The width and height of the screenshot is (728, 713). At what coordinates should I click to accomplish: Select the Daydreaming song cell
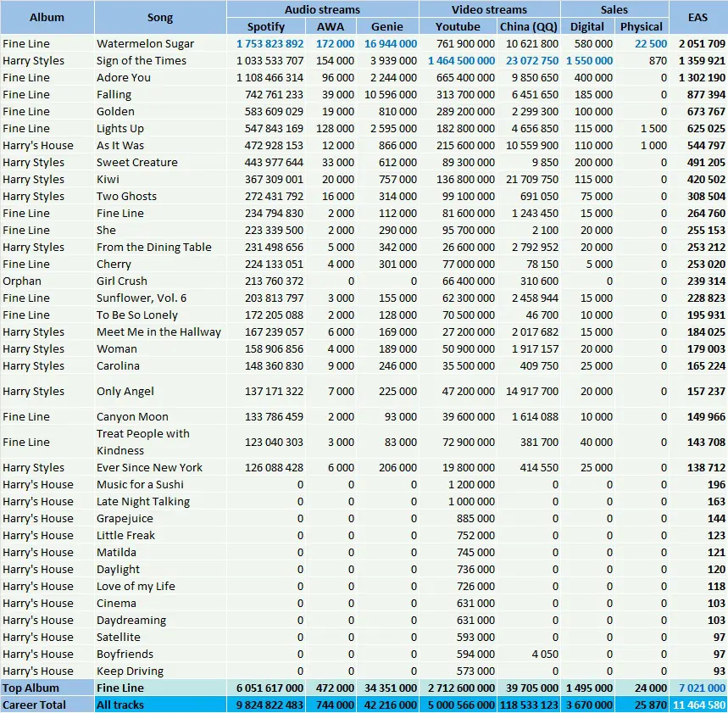coord(160,620)
